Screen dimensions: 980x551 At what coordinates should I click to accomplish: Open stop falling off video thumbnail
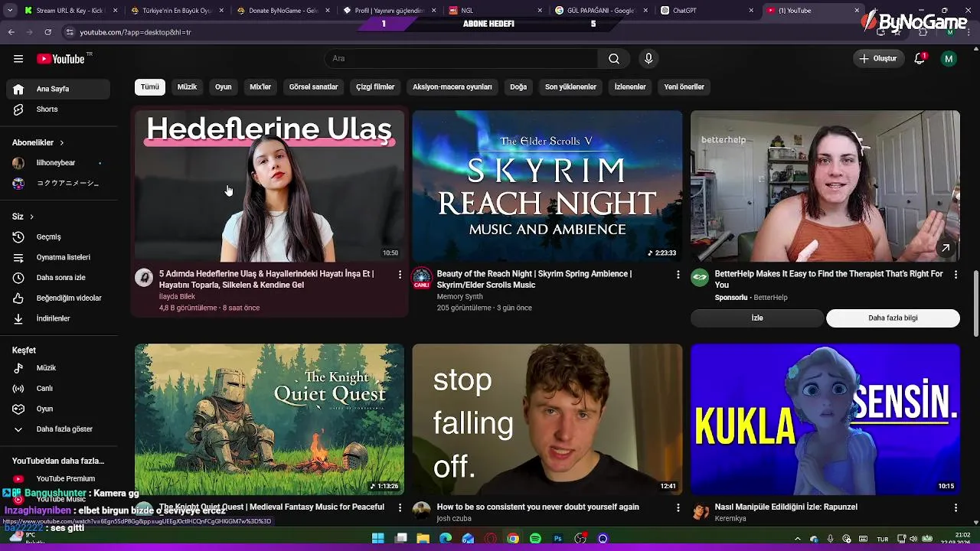(x=547, y=419)
